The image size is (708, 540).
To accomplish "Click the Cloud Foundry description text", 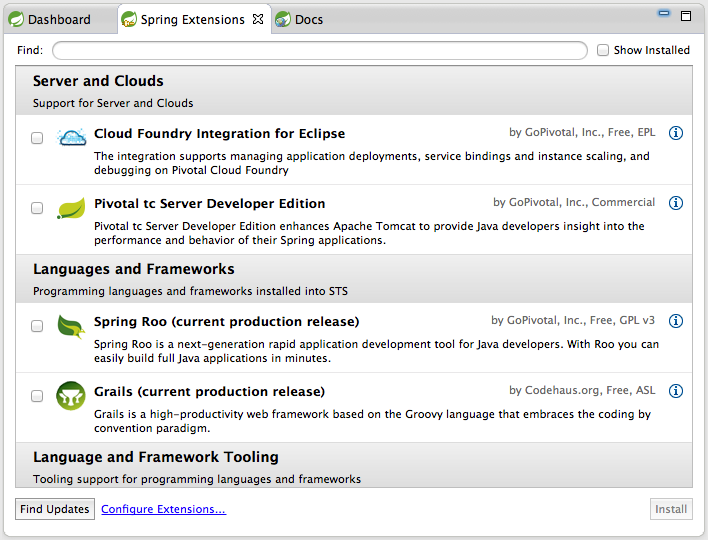I will click(x=372, y=163).
